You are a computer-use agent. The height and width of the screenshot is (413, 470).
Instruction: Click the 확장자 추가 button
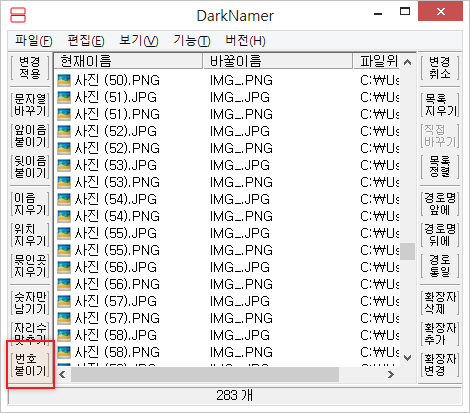440,334
